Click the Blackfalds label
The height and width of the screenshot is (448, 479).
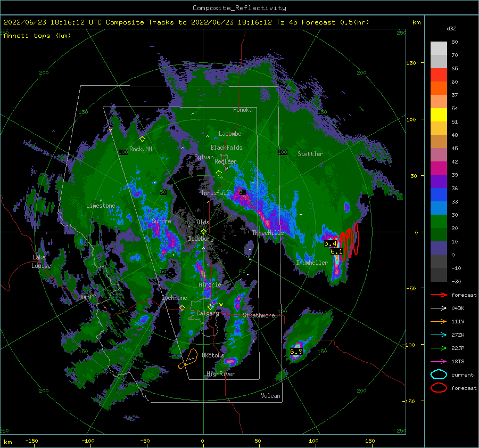pos(226,148)
